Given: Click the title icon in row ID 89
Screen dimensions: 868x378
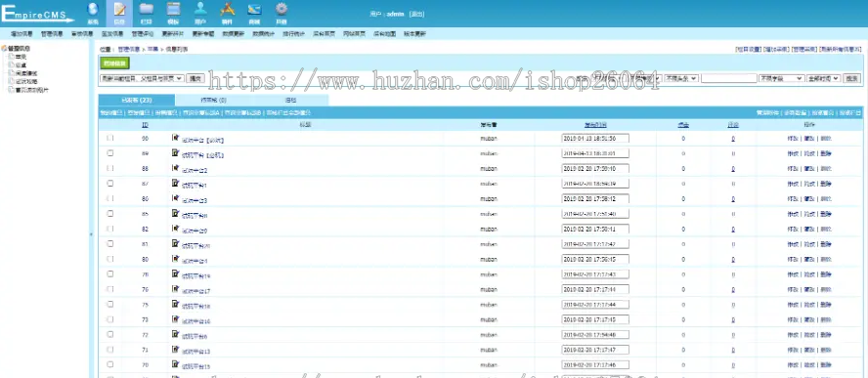Looking at the screenshot, I should (176, 152).
